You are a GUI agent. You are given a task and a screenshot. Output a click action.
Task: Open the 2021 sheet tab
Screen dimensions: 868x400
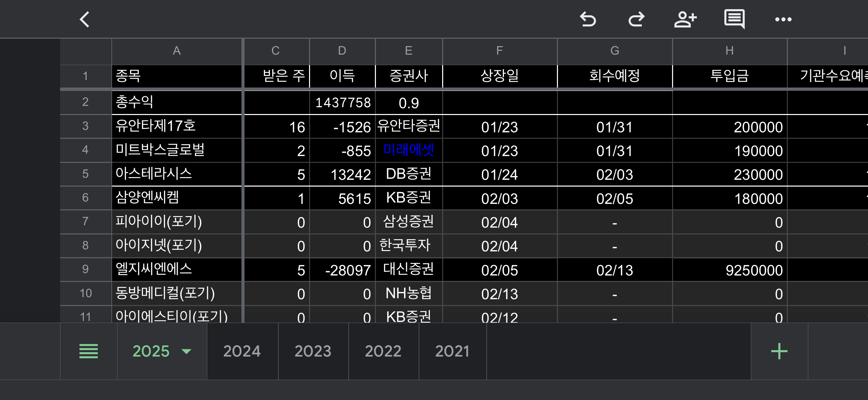tap(452, 351)
